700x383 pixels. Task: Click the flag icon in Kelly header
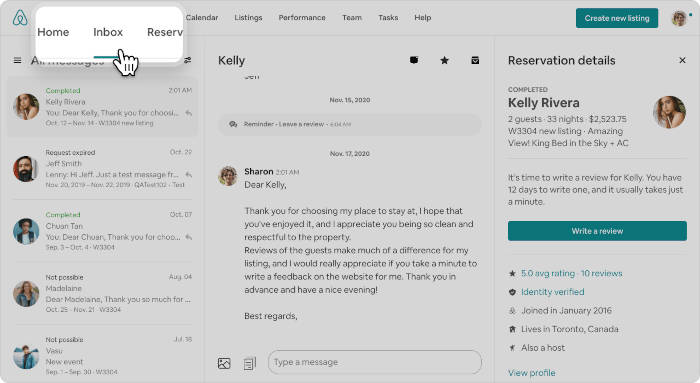(414, 60)
